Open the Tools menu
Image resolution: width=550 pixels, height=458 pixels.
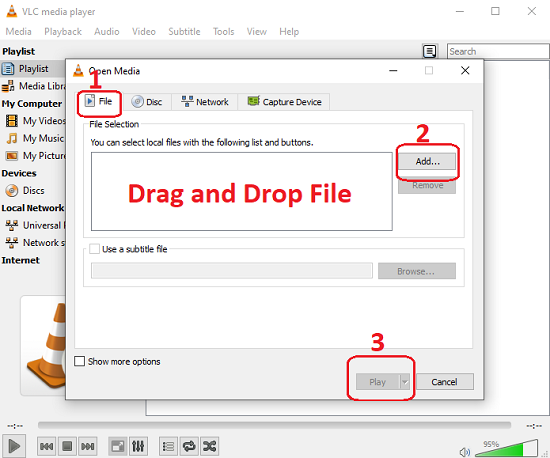tap(223, 32)
